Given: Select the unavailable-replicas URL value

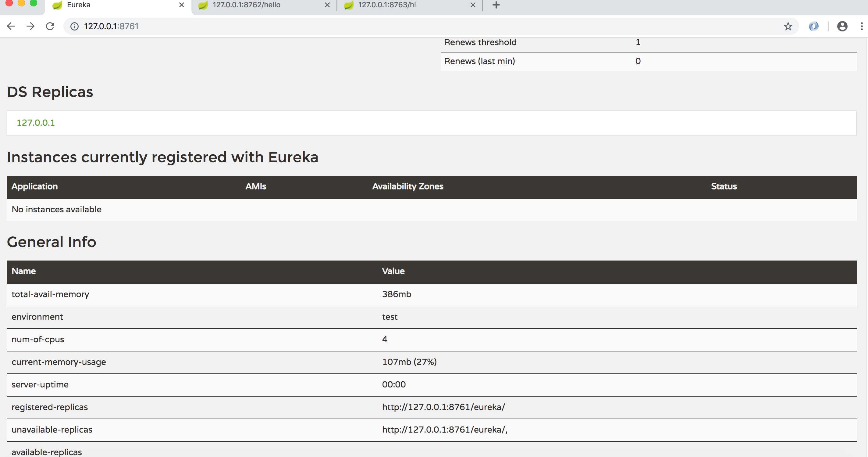Looking at the screenshot, I should 445,430.
